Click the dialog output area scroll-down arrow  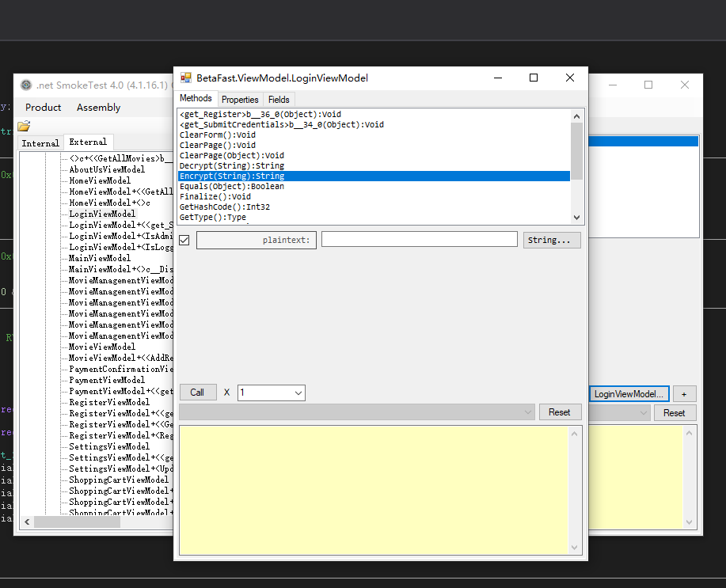coord(575,548)
